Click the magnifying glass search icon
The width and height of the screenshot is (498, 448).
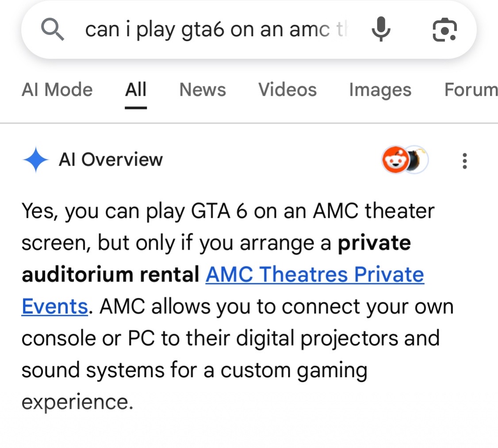[53, 30]
